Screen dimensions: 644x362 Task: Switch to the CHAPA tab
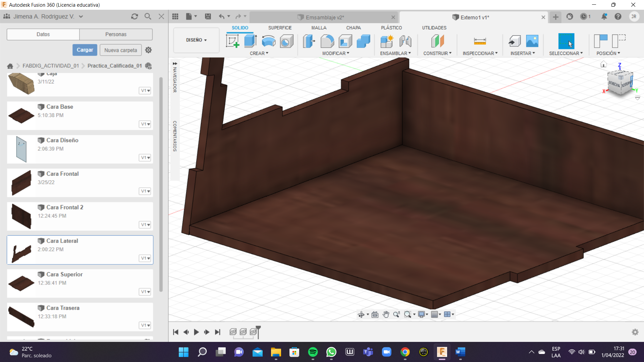(354, 28)
